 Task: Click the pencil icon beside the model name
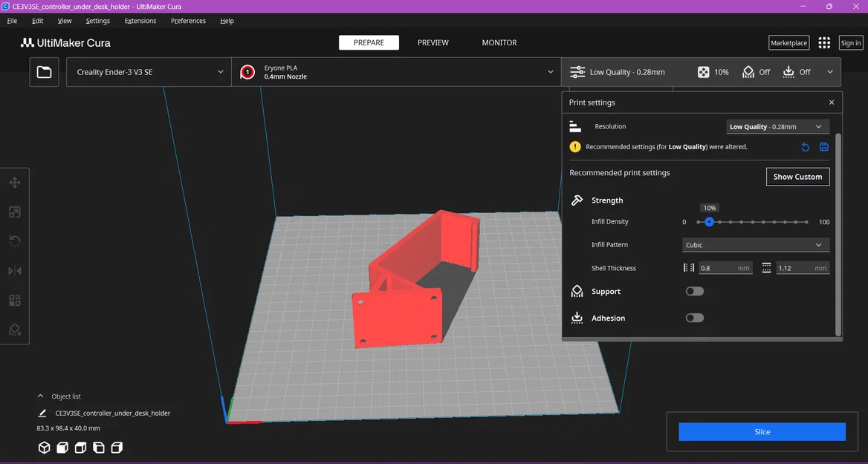tap(42, 413)
